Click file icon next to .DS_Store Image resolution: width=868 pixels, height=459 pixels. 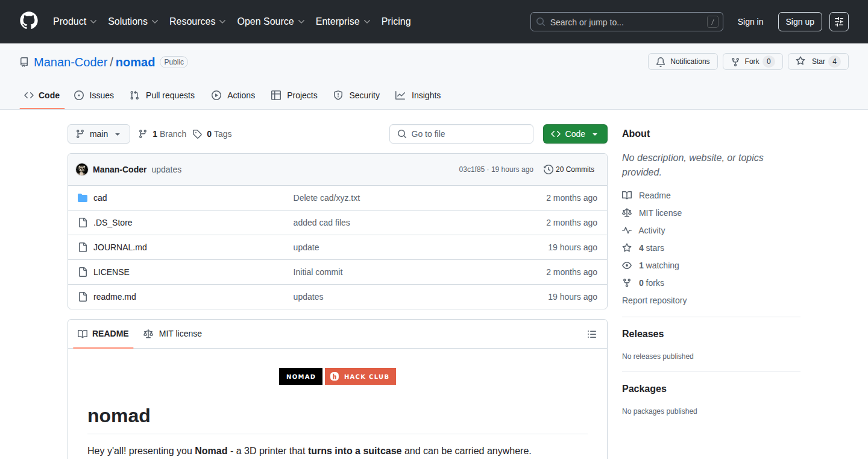coord(83,223)
